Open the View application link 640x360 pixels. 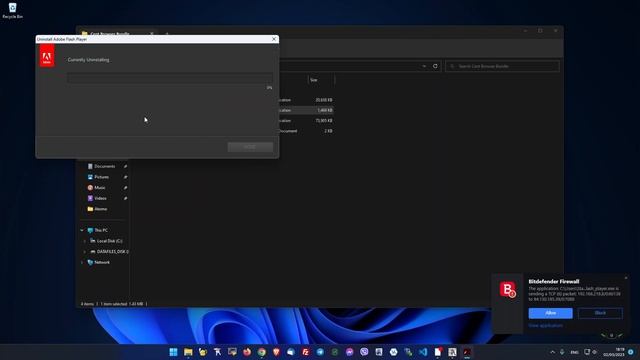tap(545, 325)
